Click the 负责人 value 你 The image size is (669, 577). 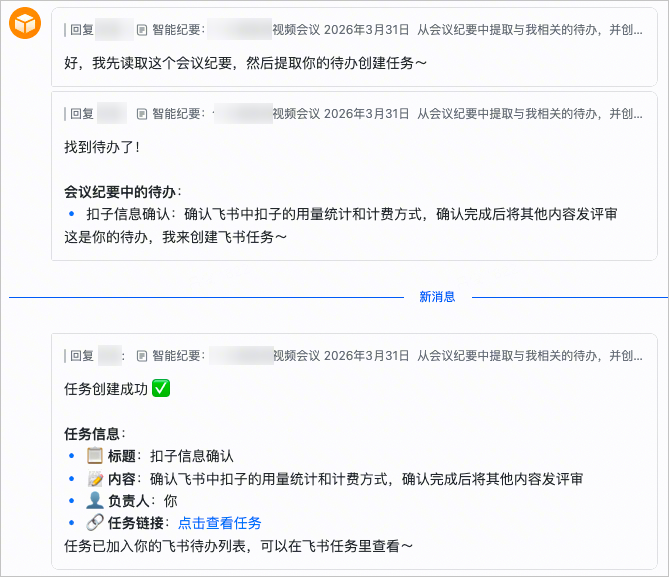(x=170, y=501)
